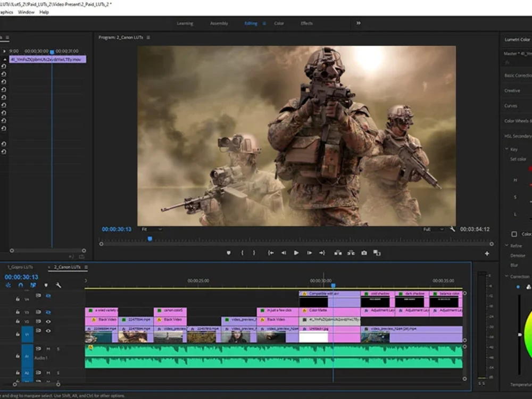Viewport: 532px width, 399px height.
Task: Open Editing workspace menu icon
Action: tap(264, 23)
